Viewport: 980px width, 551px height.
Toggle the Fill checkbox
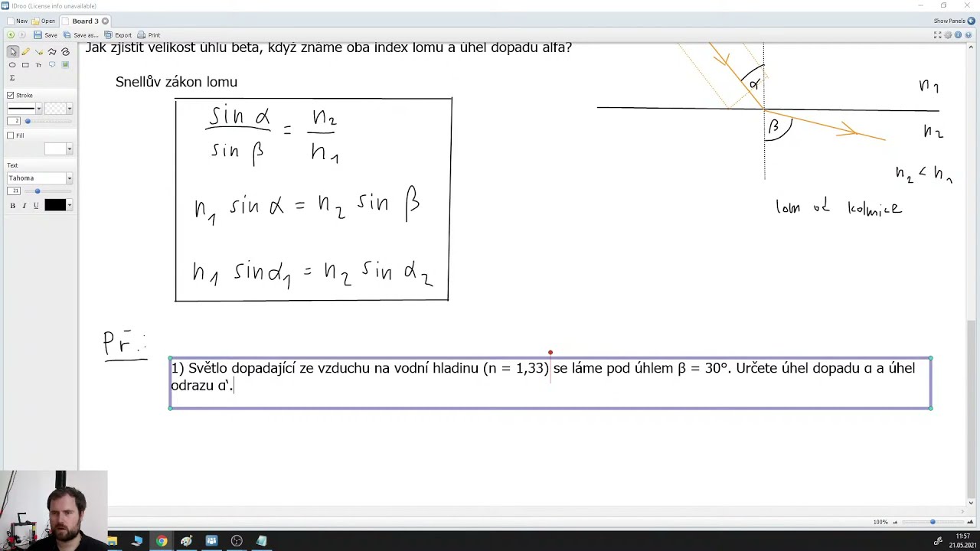11,135
